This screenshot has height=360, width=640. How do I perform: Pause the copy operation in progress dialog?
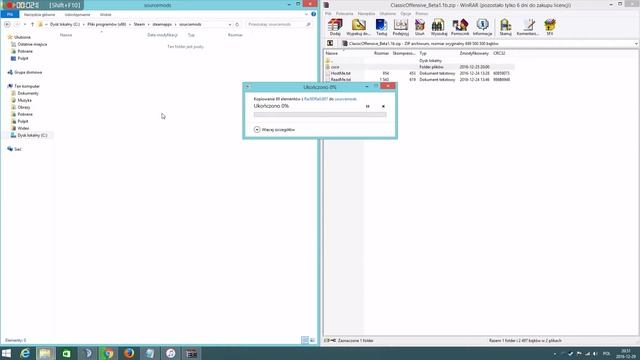tap(367, 106)
